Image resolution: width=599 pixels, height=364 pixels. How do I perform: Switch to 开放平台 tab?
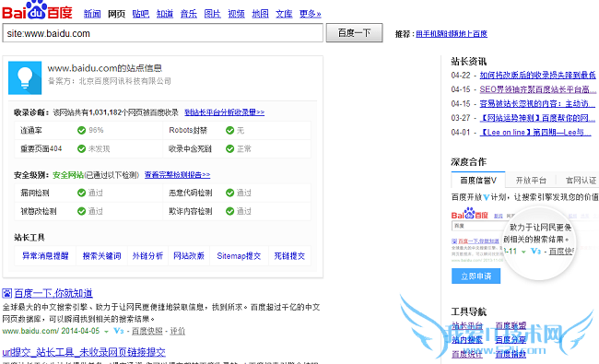531,181
